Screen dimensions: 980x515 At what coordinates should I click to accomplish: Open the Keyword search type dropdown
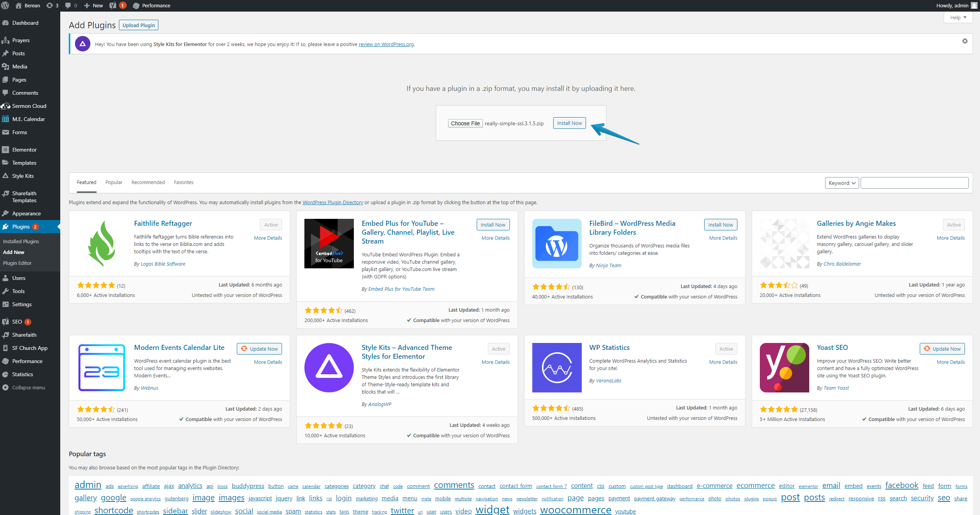coord(842,183)
